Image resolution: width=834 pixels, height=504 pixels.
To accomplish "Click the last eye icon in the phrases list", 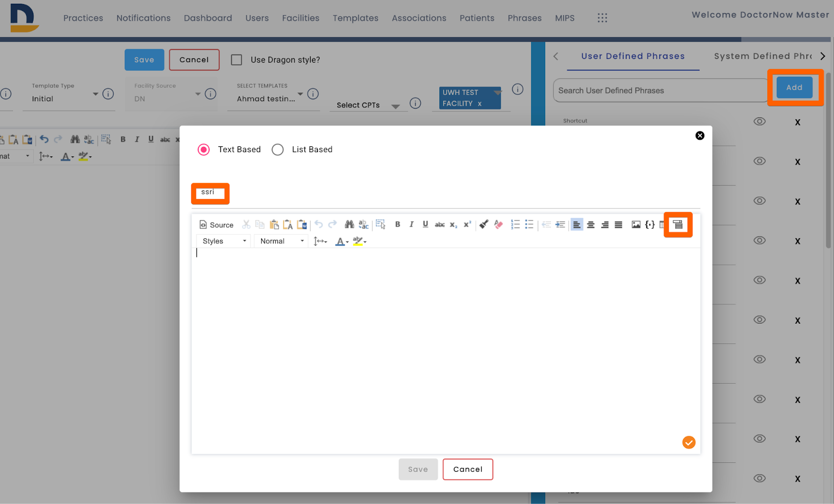I will tap(760, 478).
